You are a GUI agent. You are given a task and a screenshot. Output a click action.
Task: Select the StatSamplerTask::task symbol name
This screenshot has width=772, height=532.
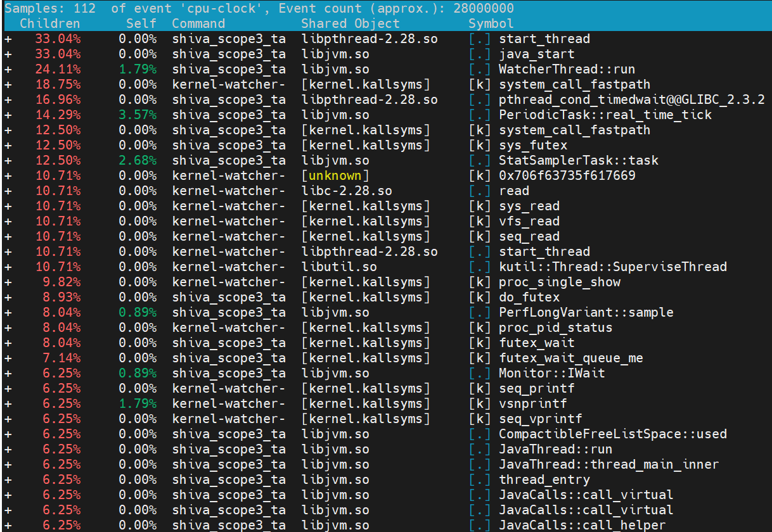(x=579, y=161)
